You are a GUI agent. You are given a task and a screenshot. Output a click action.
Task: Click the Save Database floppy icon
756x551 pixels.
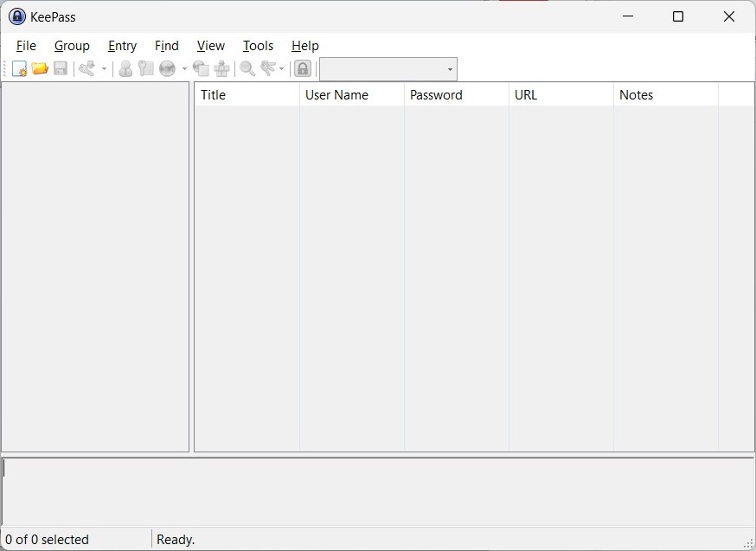coord(61,69)
